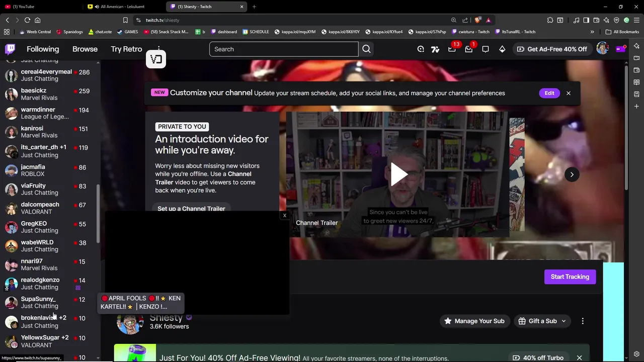
Task: Open the inbox icon with 13 badge
Action: pyautogui.click(x=452, y=49)
